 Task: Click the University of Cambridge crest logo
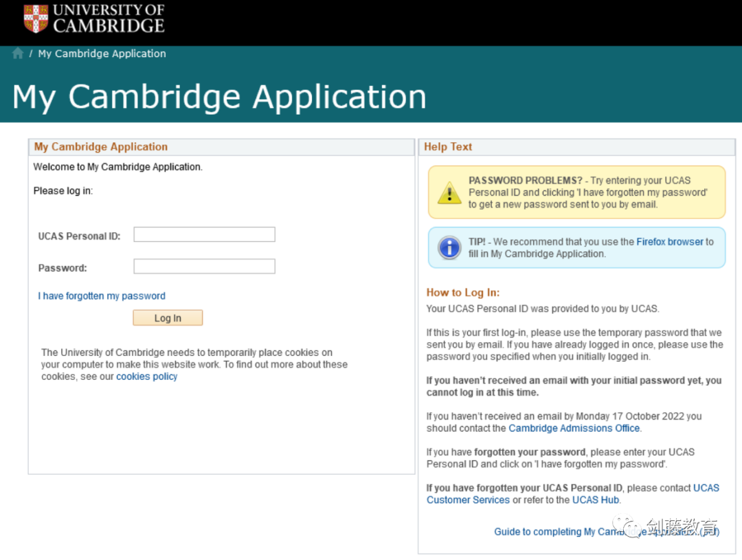36,19
